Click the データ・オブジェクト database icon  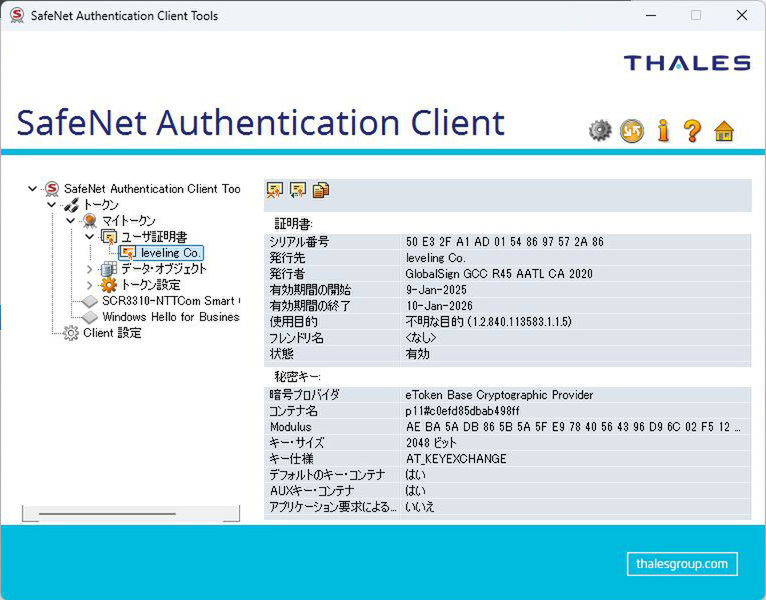click(x=109, y=269)
